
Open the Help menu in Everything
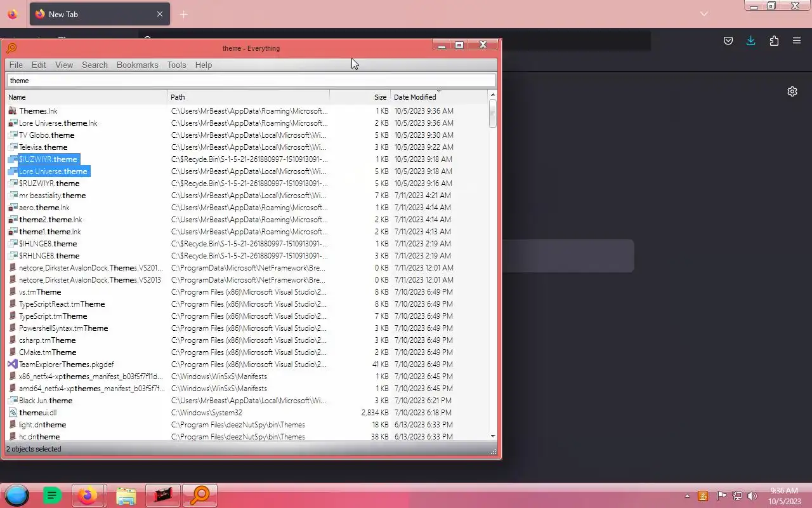pos(204,65)
